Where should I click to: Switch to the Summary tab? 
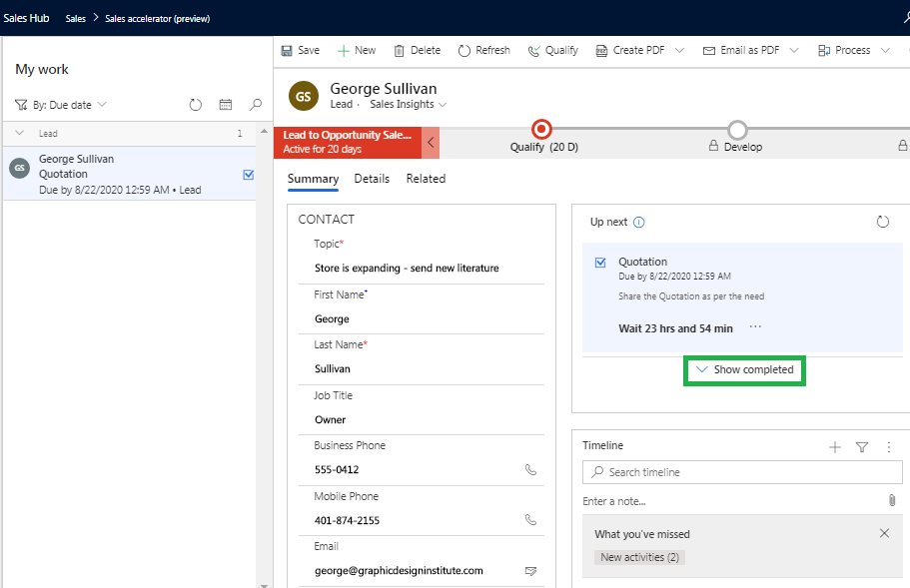tap(313, 179)
